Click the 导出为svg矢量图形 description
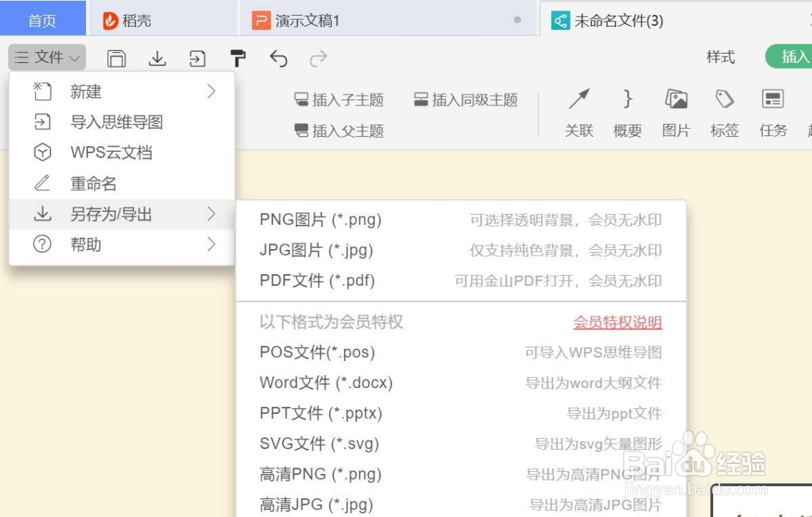 click(x=598, y=444)
